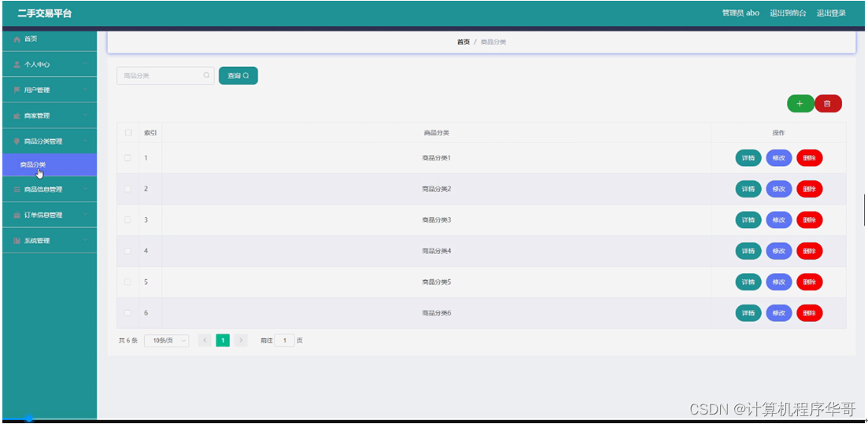Select page 1 in pagination

tap(223, 341)
